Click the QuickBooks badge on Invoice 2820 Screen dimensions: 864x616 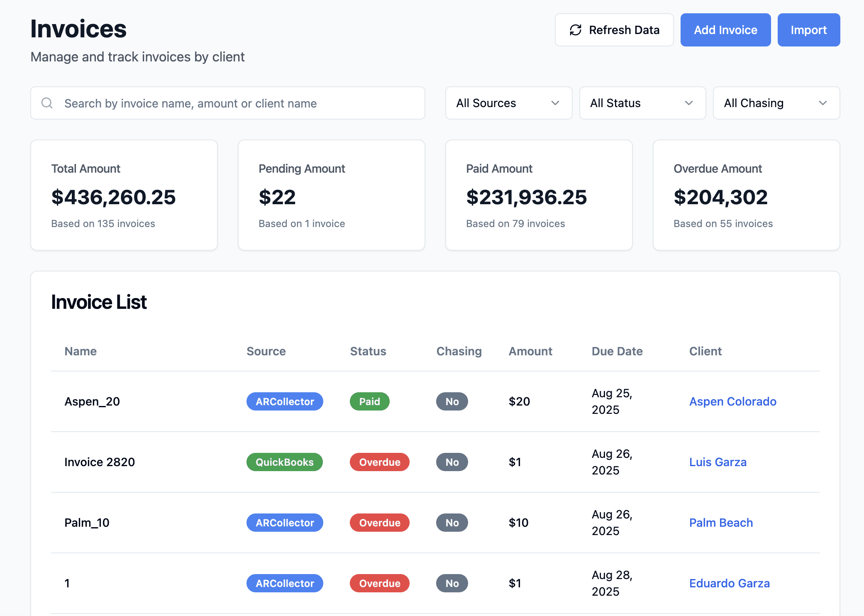click(284, 462)
